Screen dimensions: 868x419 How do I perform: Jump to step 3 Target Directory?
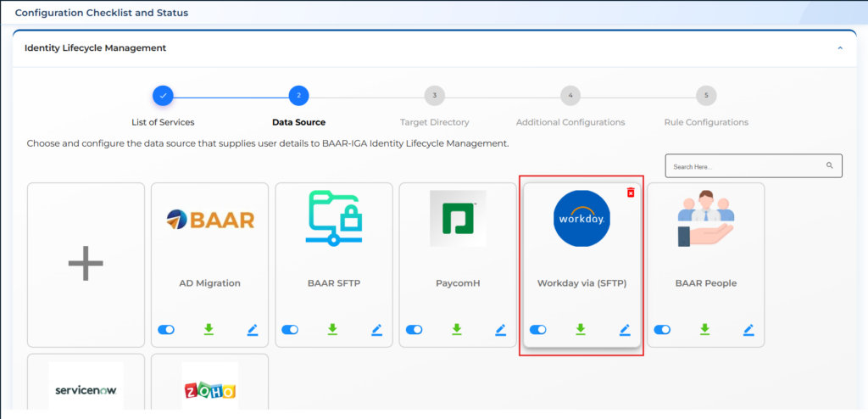pos(435,96)
